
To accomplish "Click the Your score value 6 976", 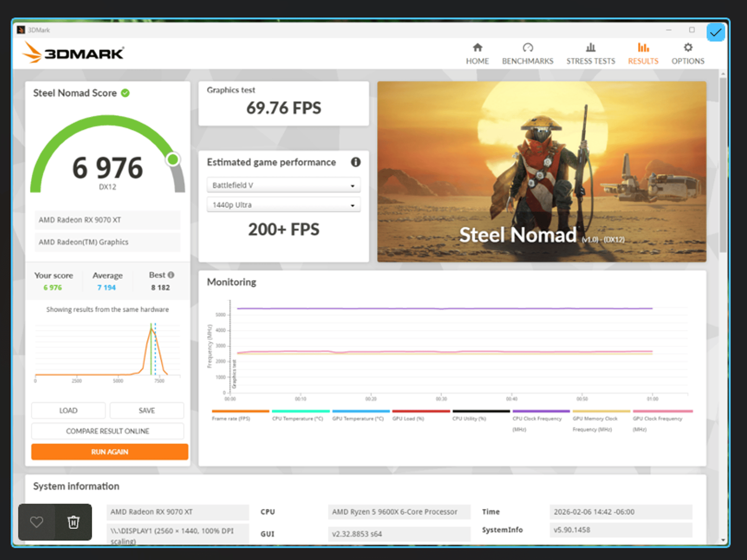I will click(x=53, y=288).
